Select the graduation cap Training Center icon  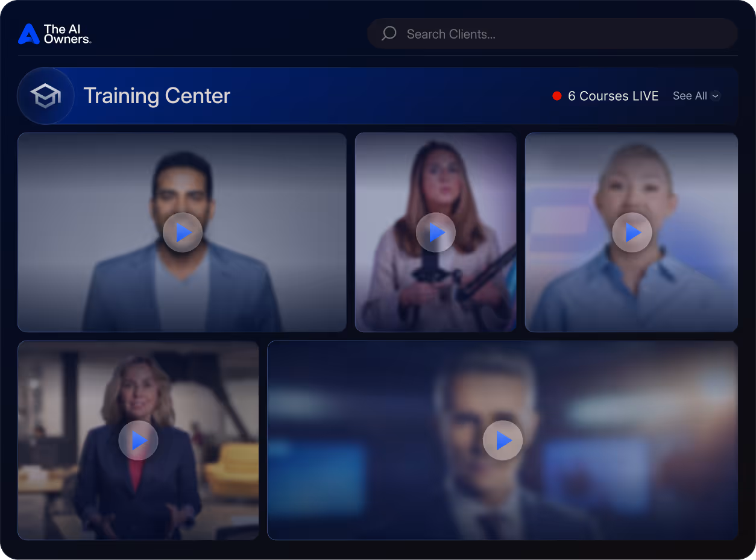[46, 95]
